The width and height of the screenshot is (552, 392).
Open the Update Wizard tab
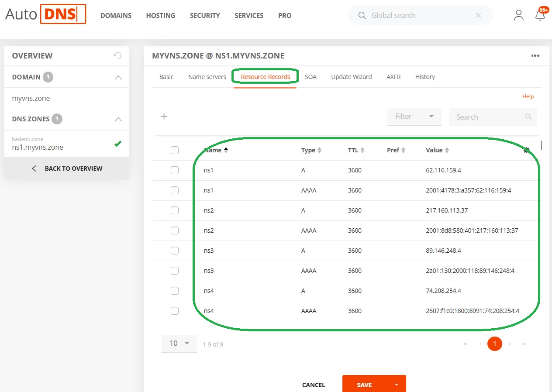coord(352,77)
